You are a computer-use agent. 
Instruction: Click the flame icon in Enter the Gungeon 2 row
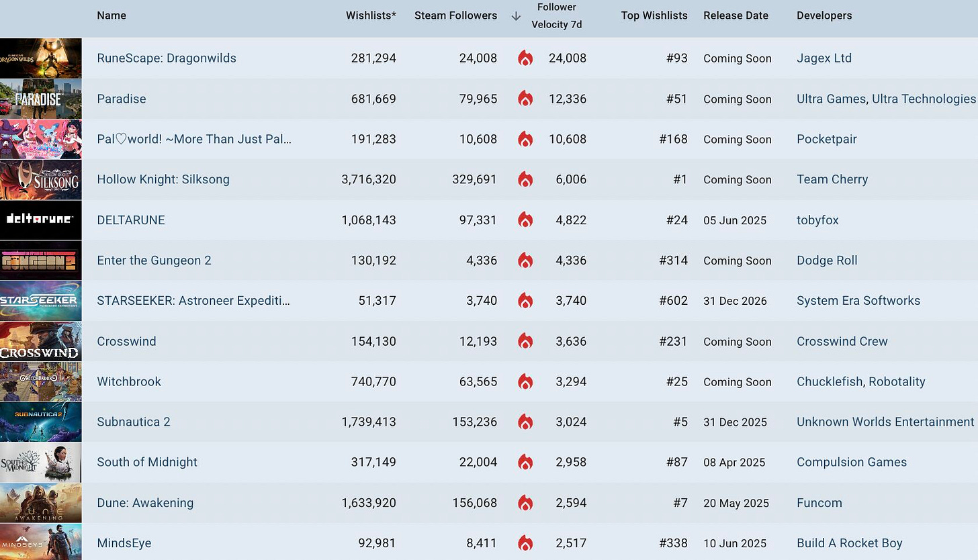(x=525, y=261)
